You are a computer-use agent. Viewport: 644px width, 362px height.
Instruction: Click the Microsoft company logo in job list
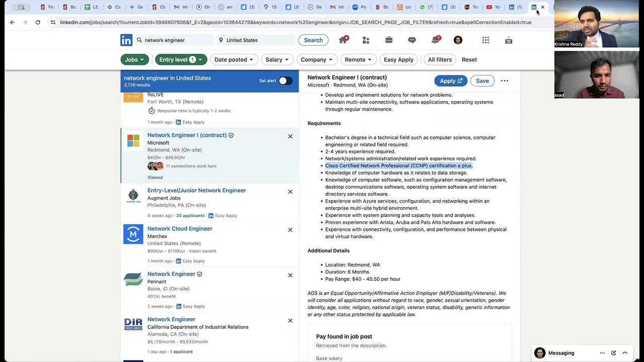coord(133,140)
